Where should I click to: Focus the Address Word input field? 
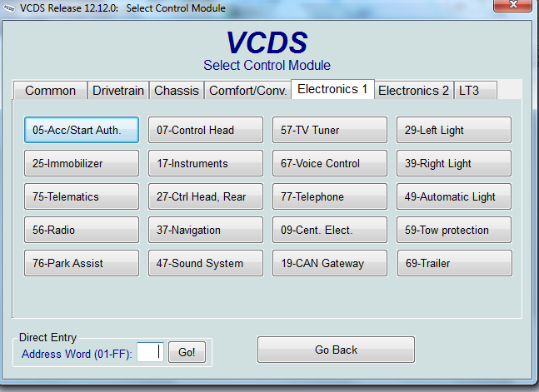pos(150,352)
